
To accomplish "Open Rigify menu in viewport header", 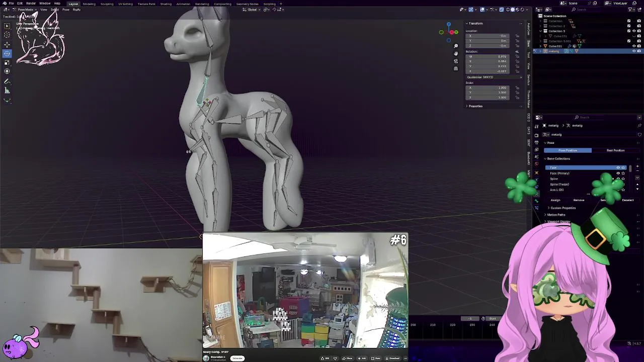I will click(76, 10).
